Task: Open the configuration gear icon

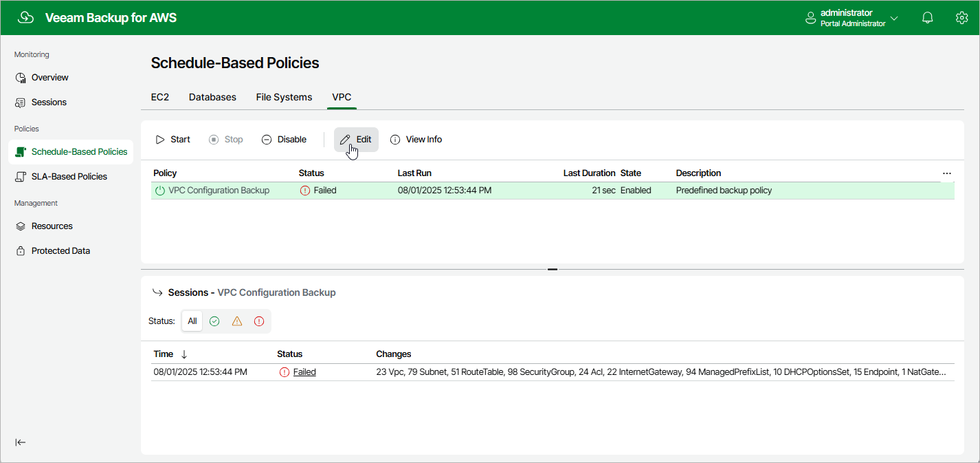Action: [x=961, y=18]
